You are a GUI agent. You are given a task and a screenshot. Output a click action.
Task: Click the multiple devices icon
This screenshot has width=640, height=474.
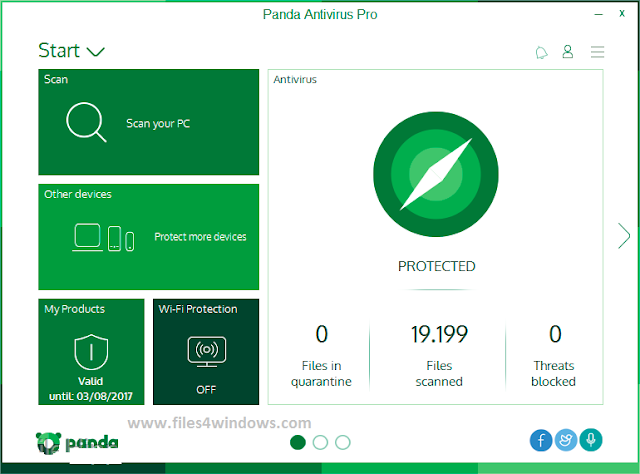103,237
